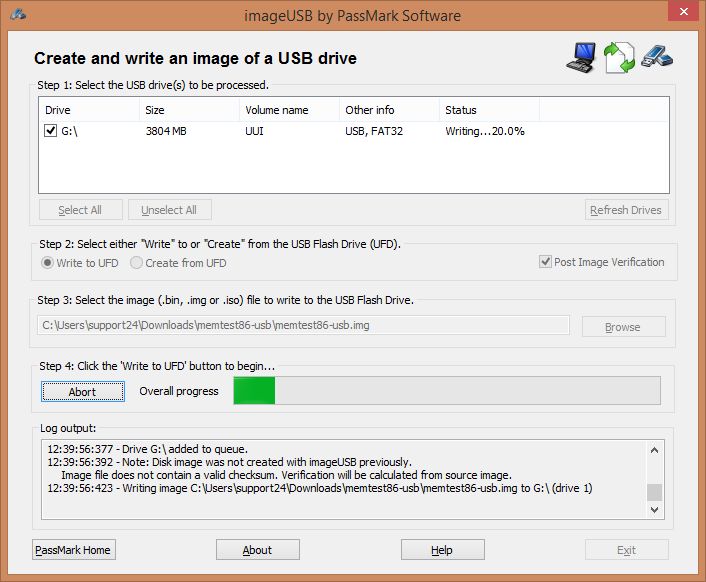706x582 pixels.
Task: Toggle the G:\ drive checkbox
Action: 50,131
